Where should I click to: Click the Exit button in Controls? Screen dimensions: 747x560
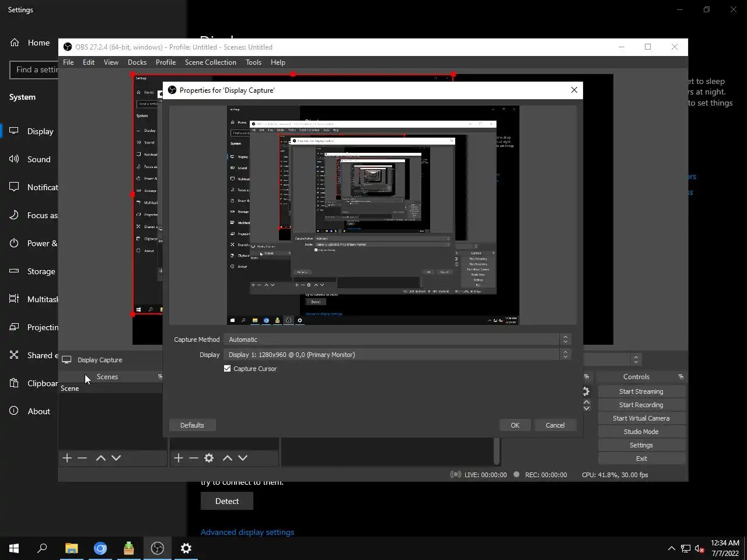pyautogui.click(x=641, y=459)
